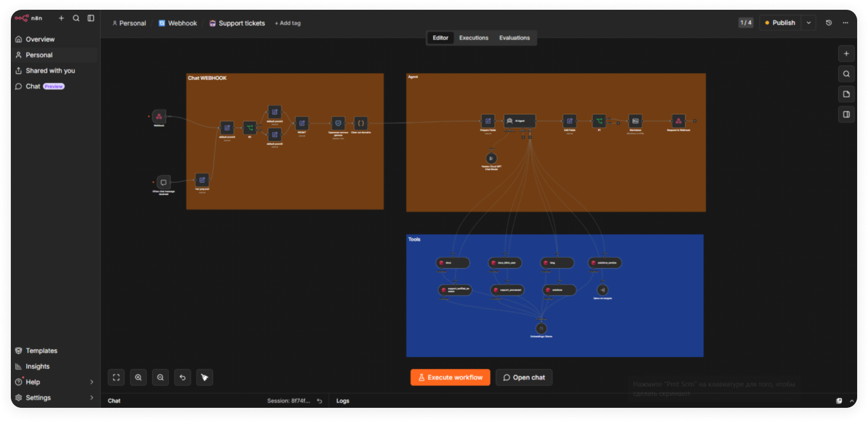
Task: Select the blog tool node
Action: tap(557, 263)
